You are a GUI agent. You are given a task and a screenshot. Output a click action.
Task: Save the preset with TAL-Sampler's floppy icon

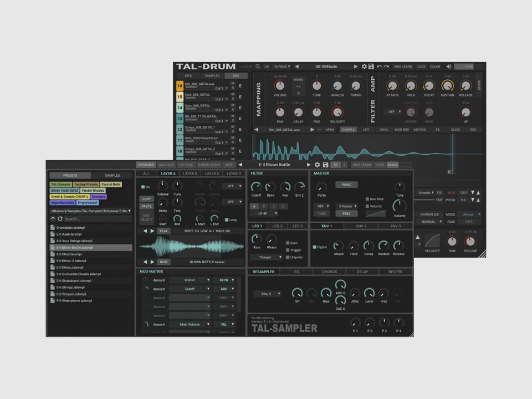click(x=325, y=165)
